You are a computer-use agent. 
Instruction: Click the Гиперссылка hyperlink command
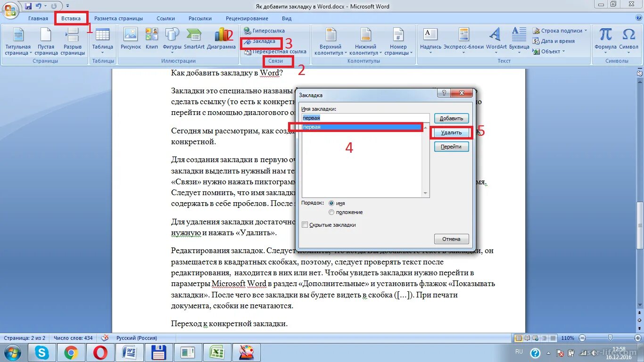264,31
